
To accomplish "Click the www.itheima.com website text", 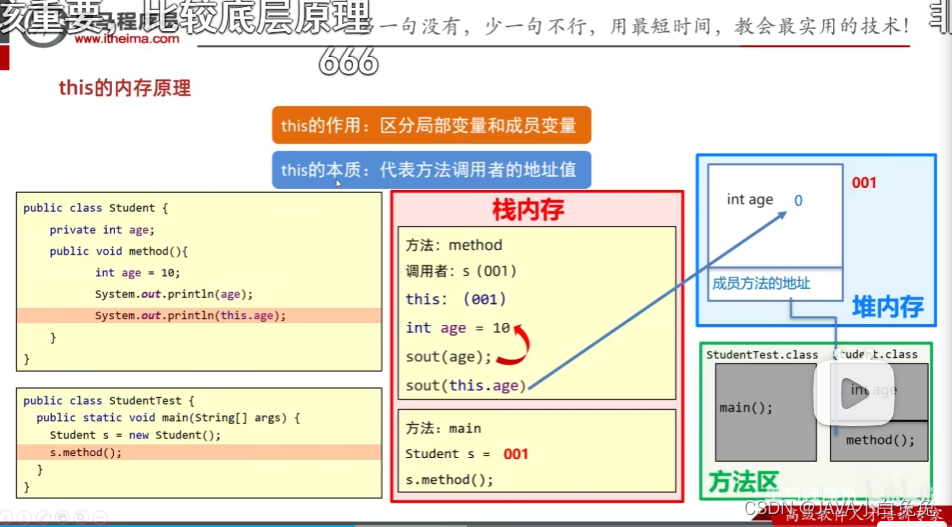I will pyautogui.click(x=127, y=39).
